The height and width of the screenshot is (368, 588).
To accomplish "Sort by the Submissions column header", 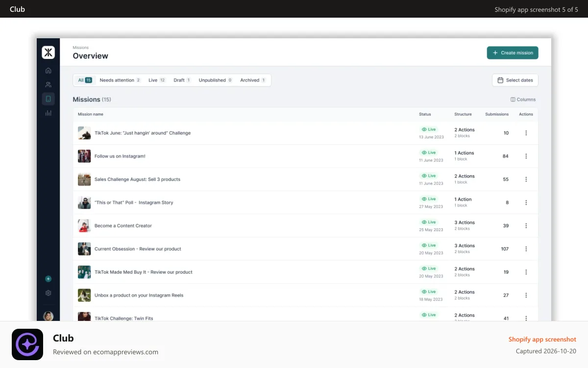I will click(497, 114).
